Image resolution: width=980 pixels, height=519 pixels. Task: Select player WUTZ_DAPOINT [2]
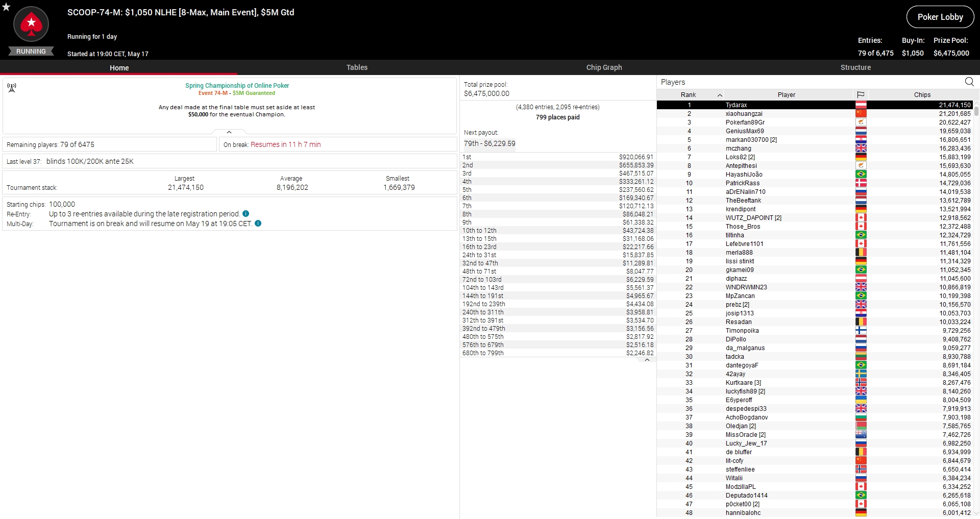click(815, 218)
